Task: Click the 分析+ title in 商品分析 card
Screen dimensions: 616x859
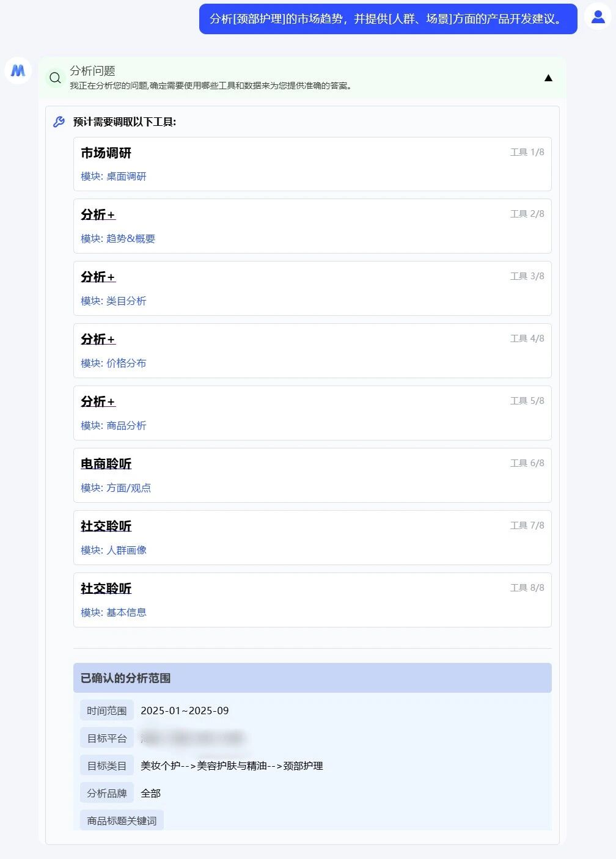Action: click(98, 401)
